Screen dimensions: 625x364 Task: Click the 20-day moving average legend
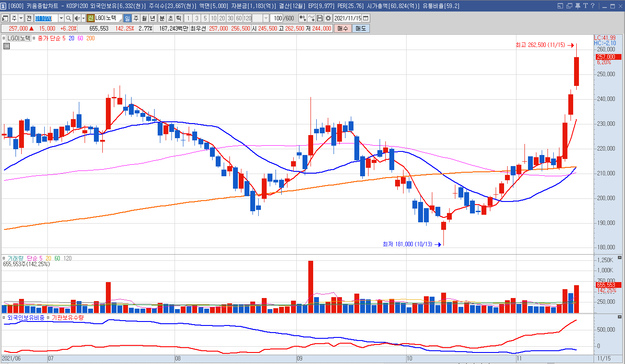pyautogui.click(x=71, y=38)
